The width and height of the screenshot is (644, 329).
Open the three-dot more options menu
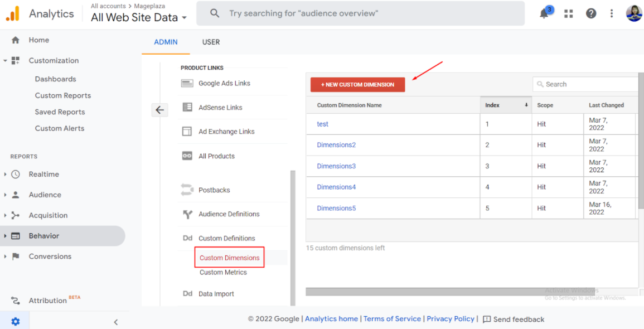(612, 14)
